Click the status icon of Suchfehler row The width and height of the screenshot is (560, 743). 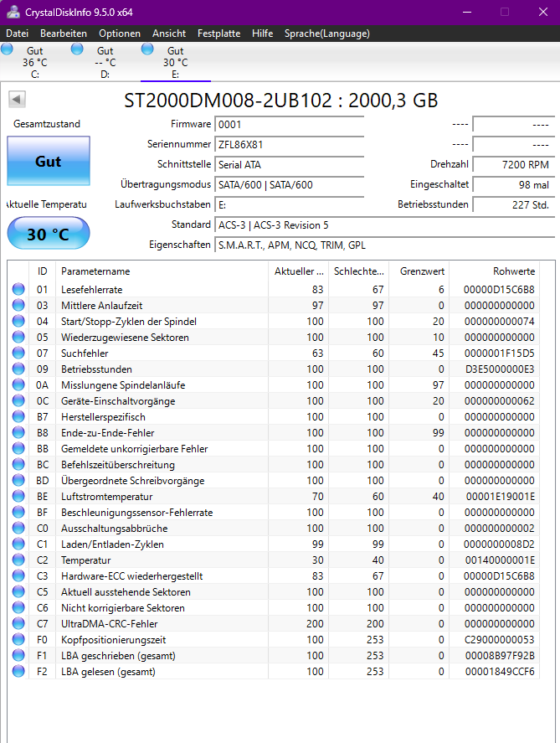tap(18, 353)
